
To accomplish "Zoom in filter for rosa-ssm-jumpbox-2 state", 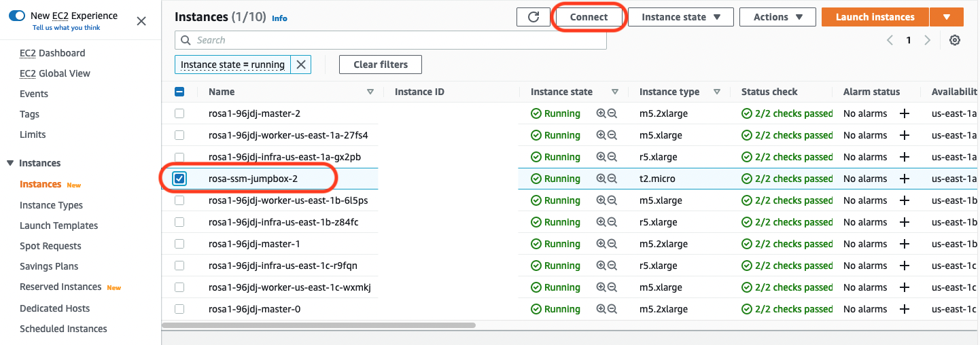I will [601, 179].
